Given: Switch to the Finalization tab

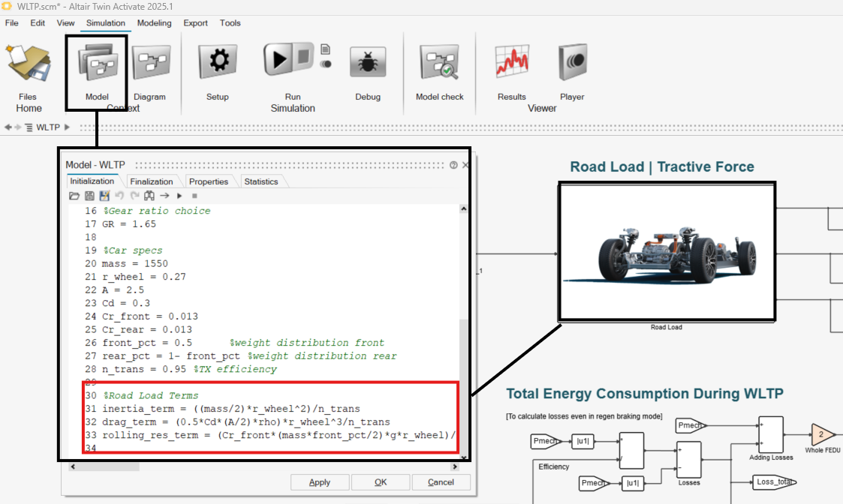Looking at the screenshot, I should pos(152,181).
